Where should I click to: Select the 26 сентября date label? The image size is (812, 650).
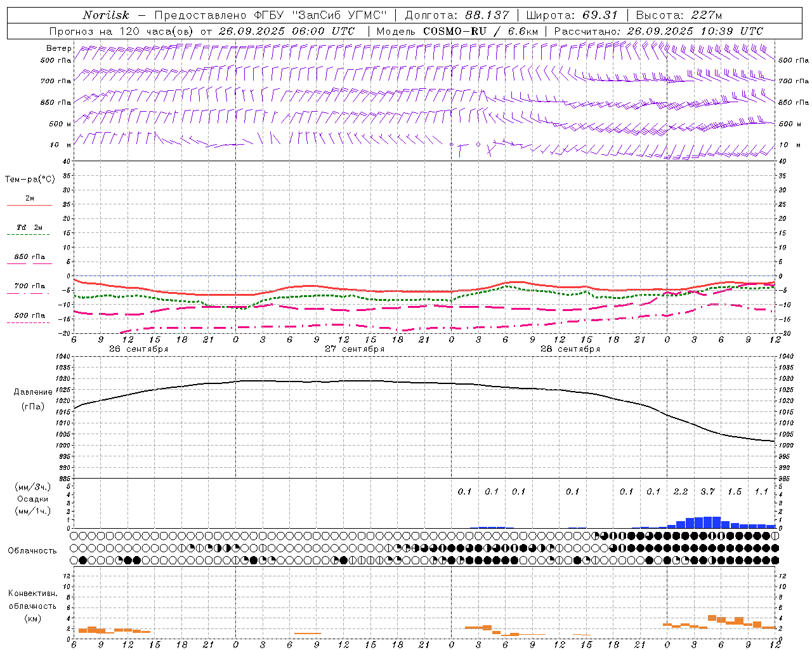[x=138, y=349]
